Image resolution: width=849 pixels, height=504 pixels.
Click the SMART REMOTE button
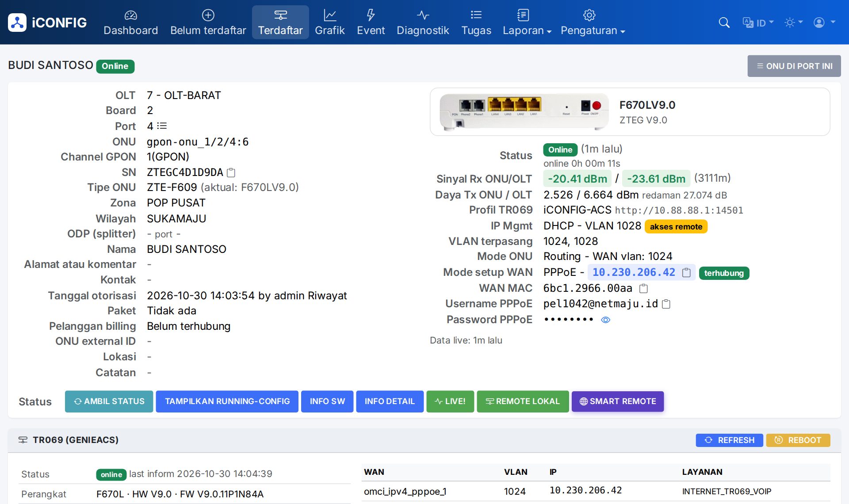click(618, 401)
